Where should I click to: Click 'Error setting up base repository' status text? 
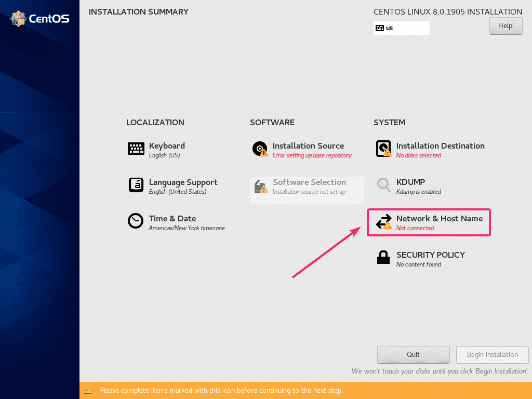(312, 155)
